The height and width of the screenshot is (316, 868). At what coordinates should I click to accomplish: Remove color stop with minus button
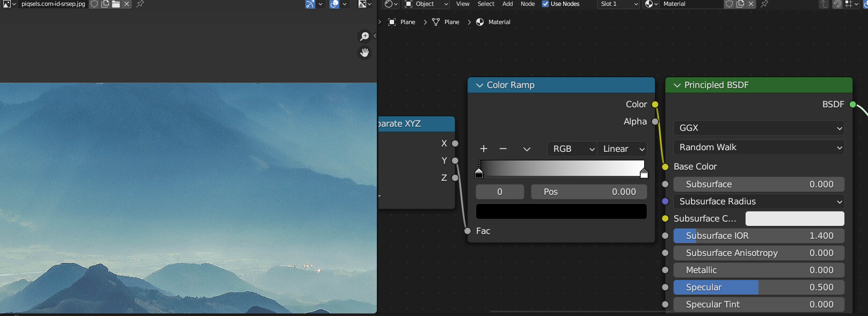pyautogui.click(x=503, y=149)
